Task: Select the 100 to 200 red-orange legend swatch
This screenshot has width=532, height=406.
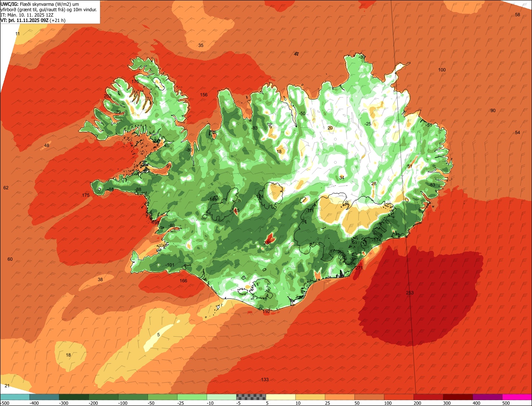Action: tap(399, 397)
